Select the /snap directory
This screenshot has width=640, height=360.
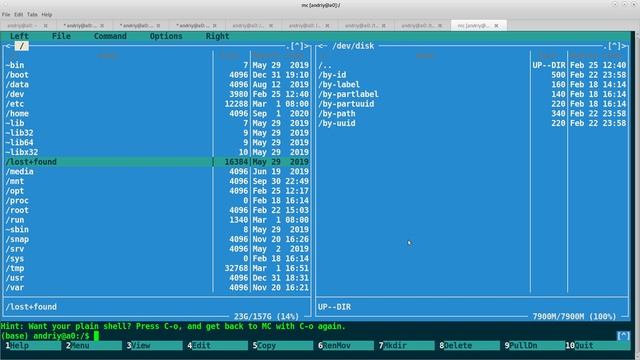point(157,239)
